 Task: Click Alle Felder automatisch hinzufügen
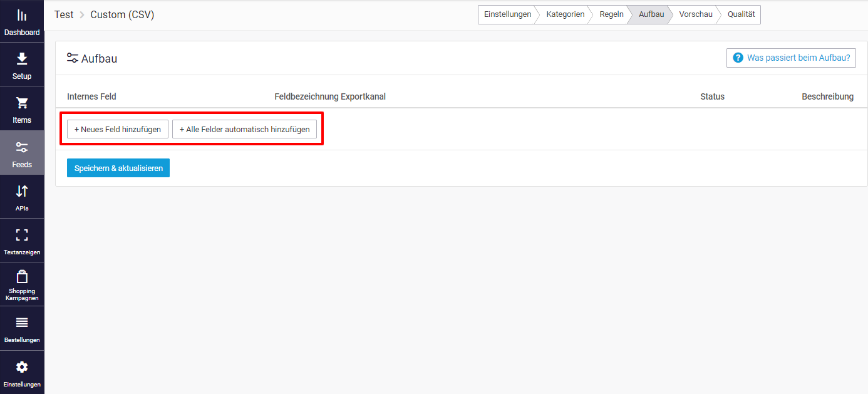[x=245, y=129]
